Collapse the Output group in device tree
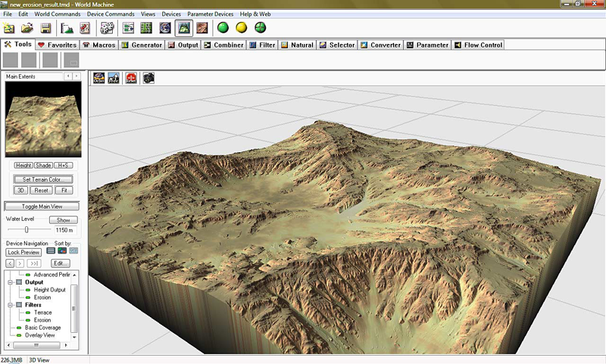Viewport: 606px width, 364px height. coord(11,282)
